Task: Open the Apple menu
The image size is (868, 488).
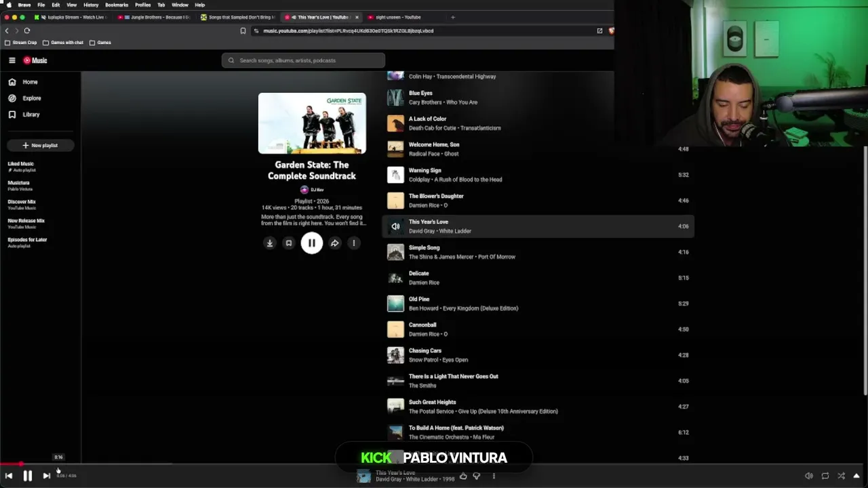Action: (9, 5)
